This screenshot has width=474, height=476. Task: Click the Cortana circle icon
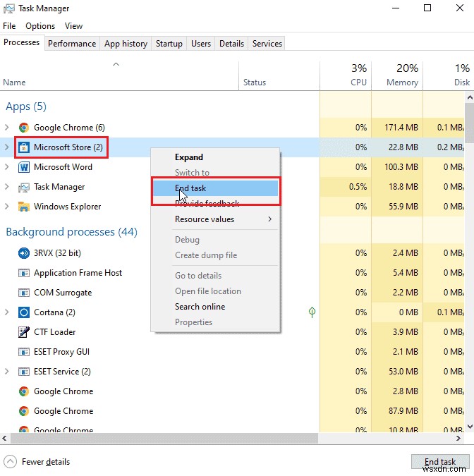point(24,312)
